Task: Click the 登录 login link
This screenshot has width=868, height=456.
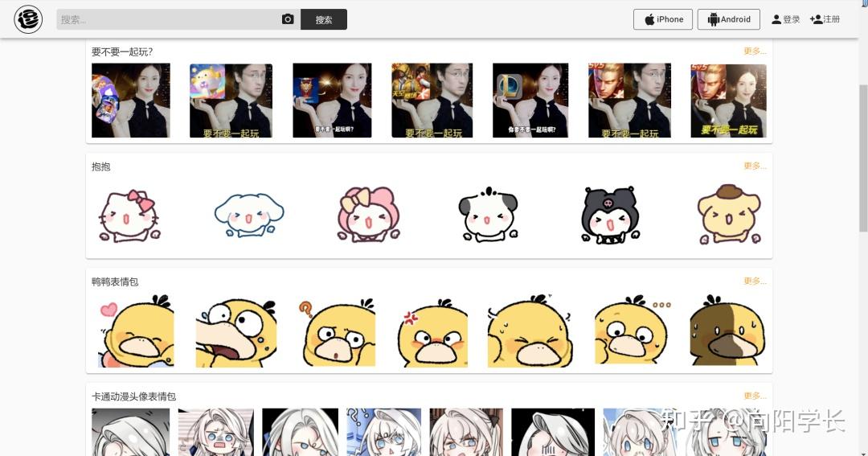Action: [x=786, y=19]
